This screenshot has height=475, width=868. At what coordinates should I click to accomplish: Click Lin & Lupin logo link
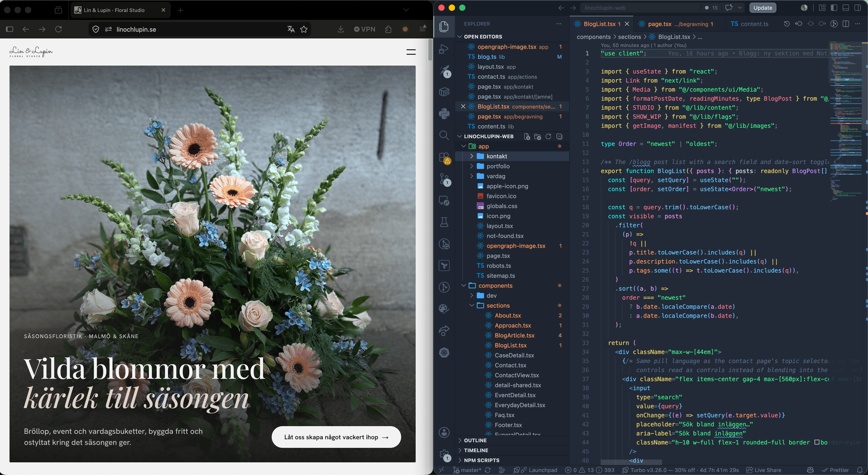point(31,52)
